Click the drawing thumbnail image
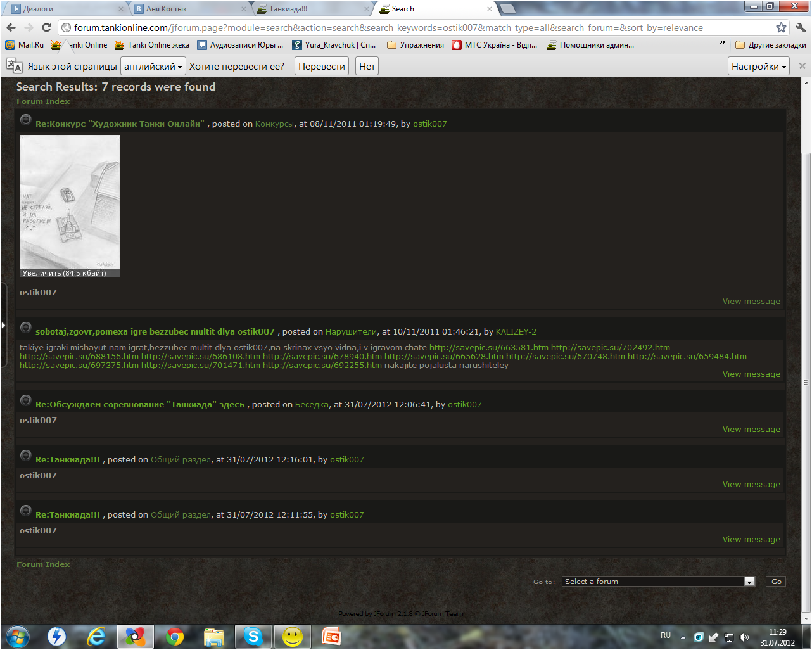 (x=70, y=201)
